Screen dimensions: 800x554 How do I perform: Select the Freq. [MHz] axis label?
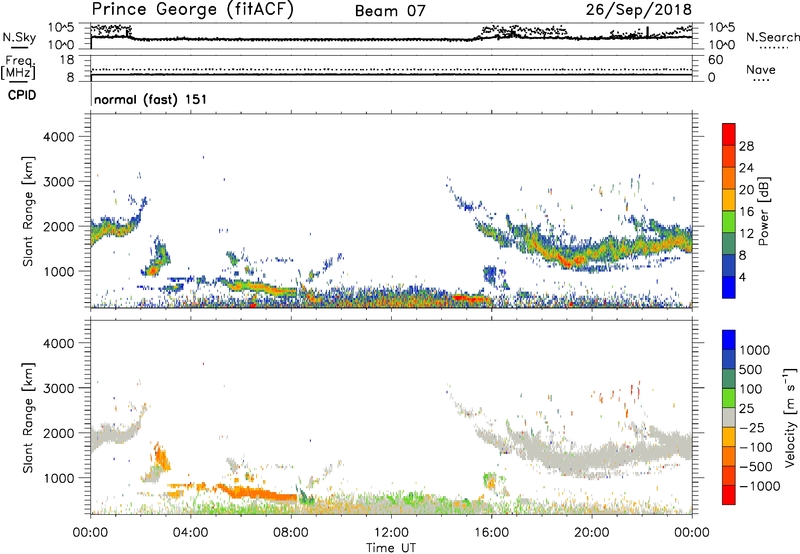(x=18, y=68)
